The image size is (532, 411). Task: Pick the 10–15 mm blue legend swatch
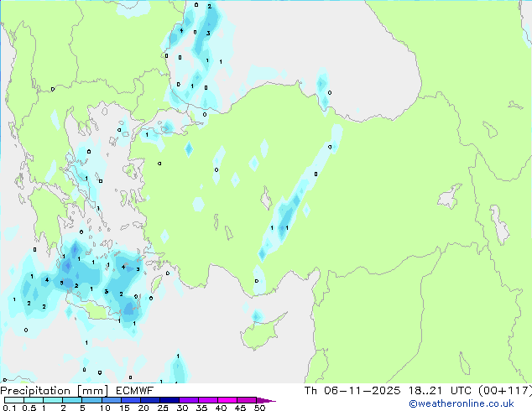coord(111,400)
